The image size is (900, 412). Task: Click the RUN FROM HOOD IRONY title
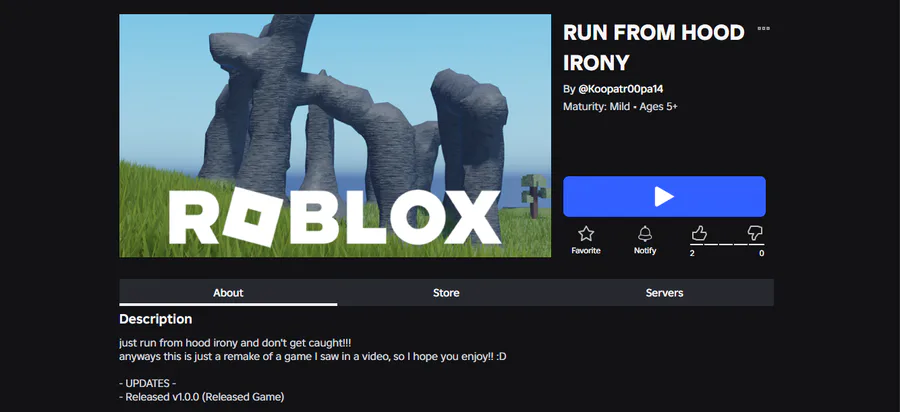[654, 48]
